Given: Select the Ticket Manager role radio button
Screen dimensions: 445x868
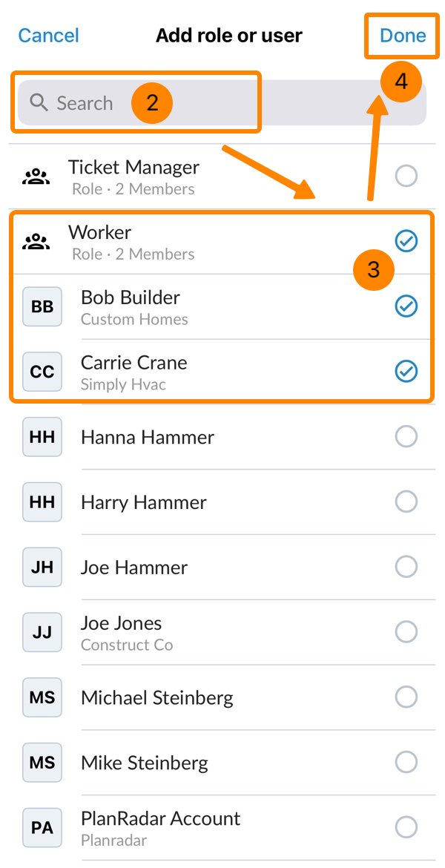Looking at the screenshot, I should click(406, 176).
